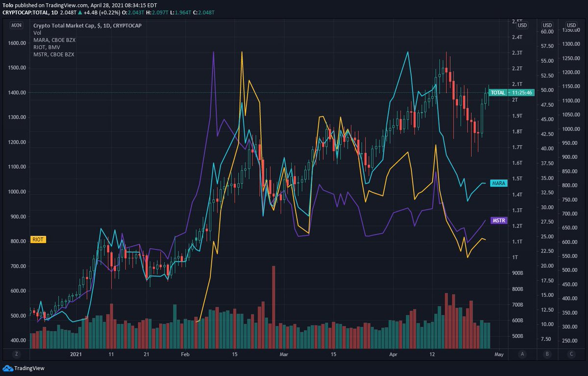This screenshot has height=376, width=588.
Task: Click the cyan MARA series label
Action: click(498, 183)
